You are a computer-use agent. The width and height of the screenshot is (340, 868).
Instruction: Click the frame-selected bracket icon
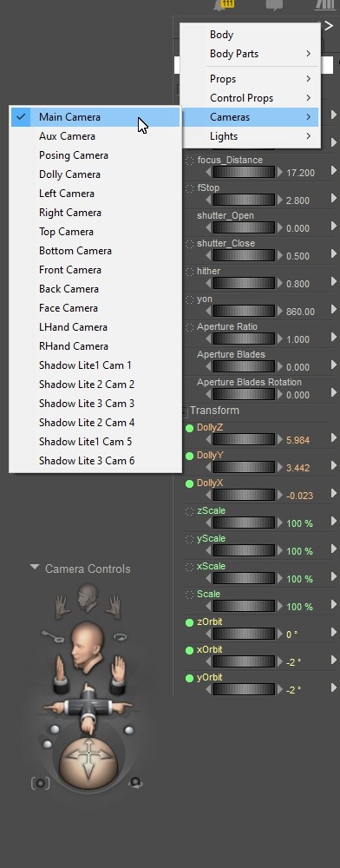[x=41, y=783]
